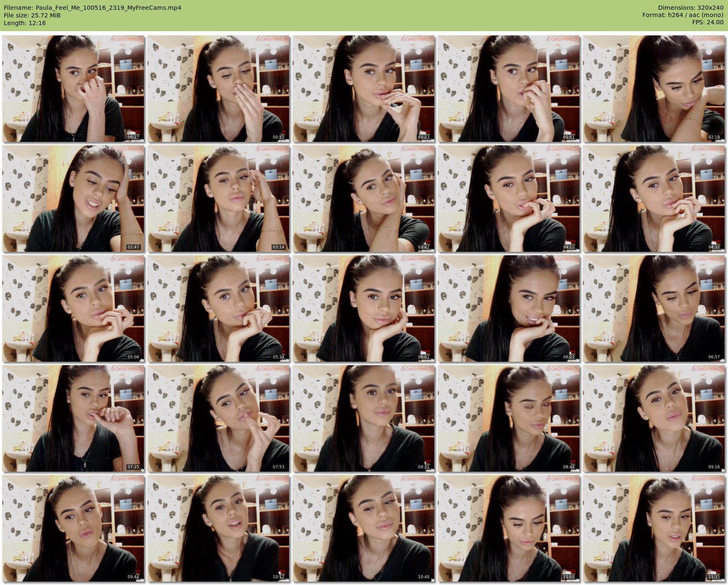Click the frame stamped 03:42
Image resolution: width=728 pixels, height=585 pixels.
click(364, 199)
